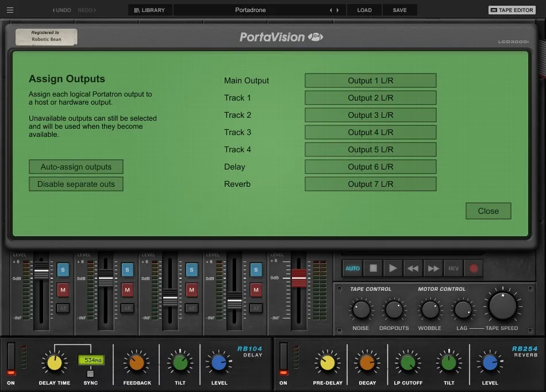Toggle the delay ON switch
Viewport: 546px width, 392px height.
(x=11, y=359)
